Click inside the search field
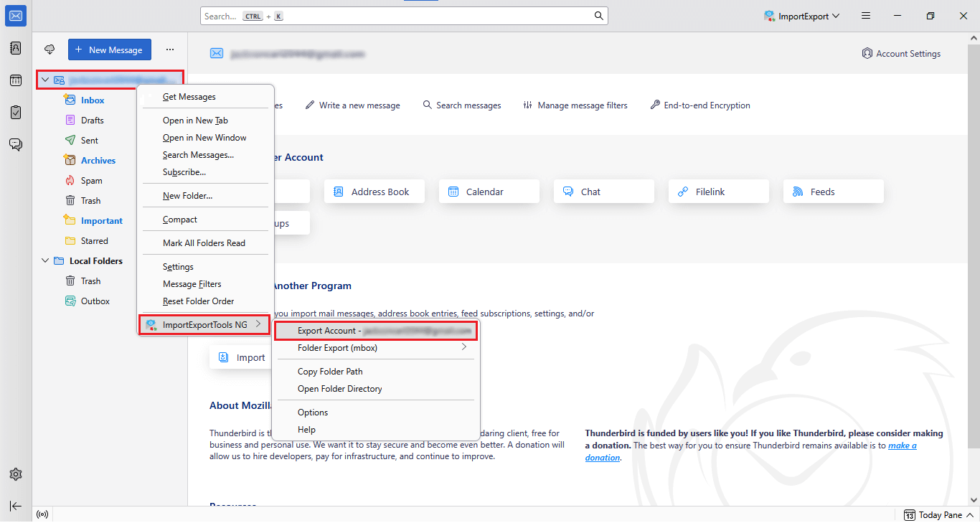The height and width of the screenshot is (523, 980). click(402, 15)
